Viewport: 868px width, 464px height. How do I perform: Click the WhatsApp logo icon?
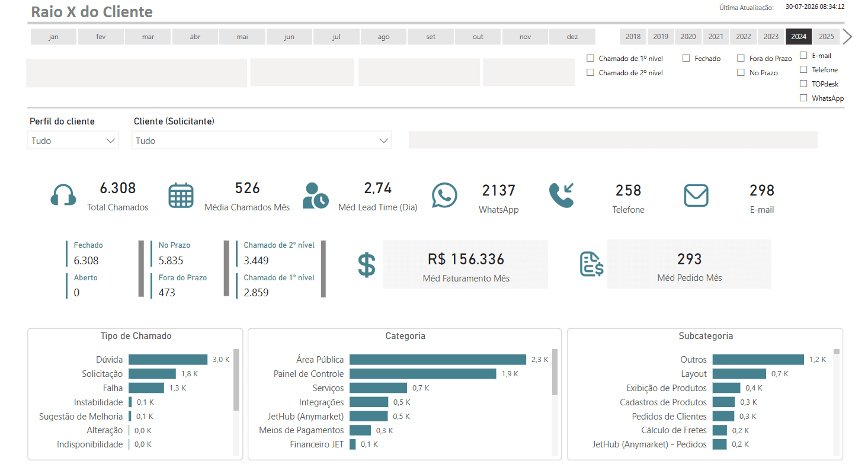[444, 195]
